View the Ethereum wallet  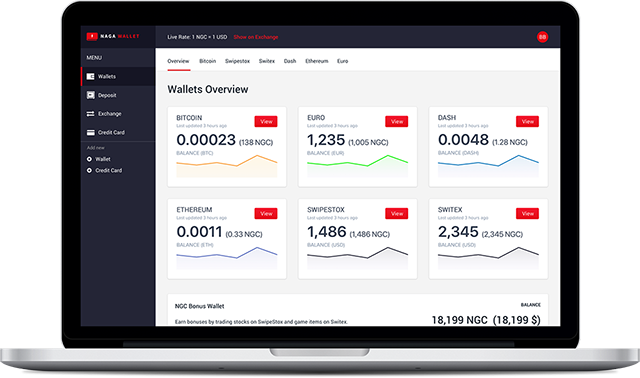266,213
